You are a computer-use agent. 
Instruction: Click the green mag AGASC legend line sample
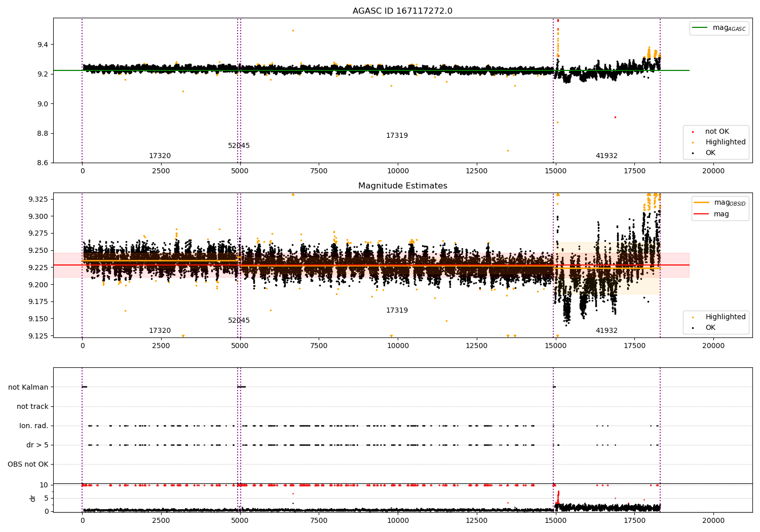(700, 28)
